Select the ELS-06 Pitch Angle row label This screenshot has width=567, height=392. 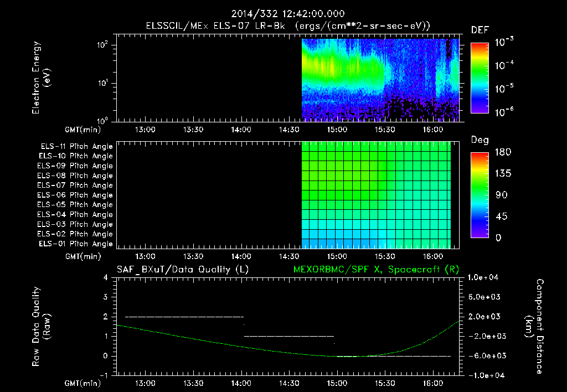[x=75, y=195]
